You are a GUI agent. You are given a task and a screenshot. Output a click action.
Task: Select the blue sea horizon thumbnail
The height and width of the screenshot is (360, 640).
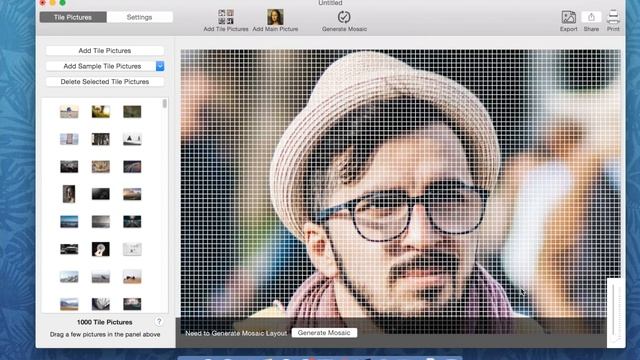[x=69, y=222]
